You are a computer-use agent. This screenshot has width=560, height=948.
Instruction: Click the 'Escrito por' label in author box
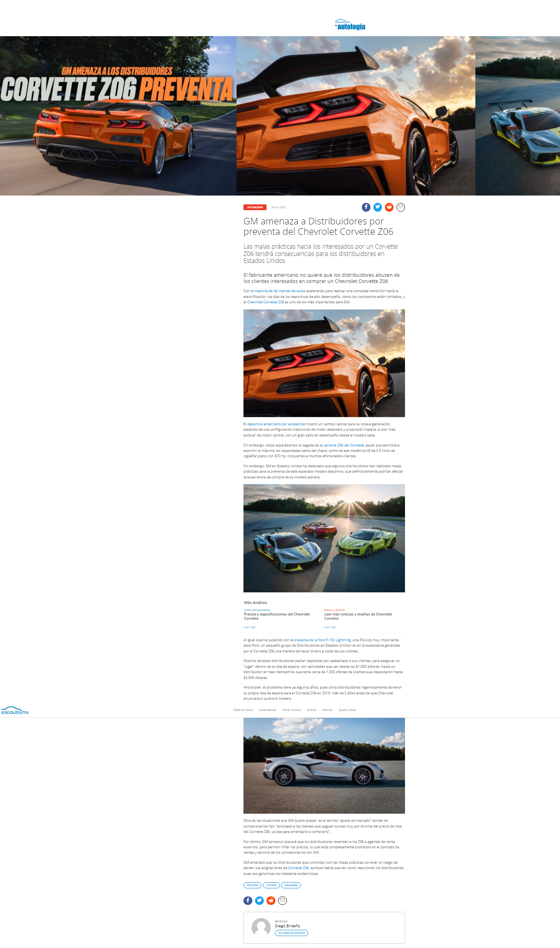[281, 921]
